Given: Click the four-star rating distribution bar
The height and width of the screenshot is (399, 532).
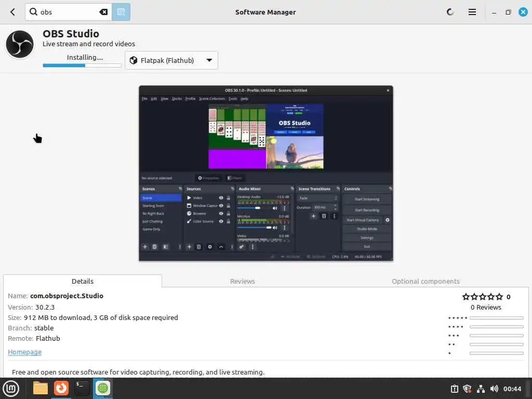Looking at the screenshot, I should tap(496, 327).
